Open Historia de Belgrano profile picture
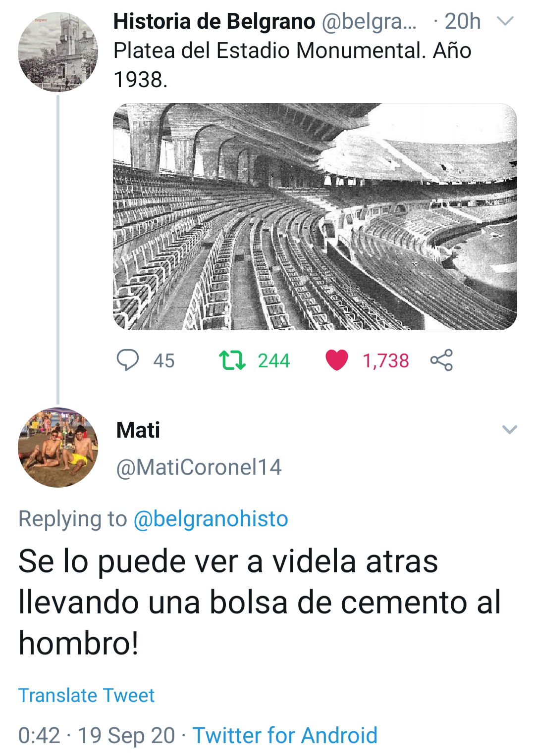This screenshot has height=756, width=535. (58, 52)
